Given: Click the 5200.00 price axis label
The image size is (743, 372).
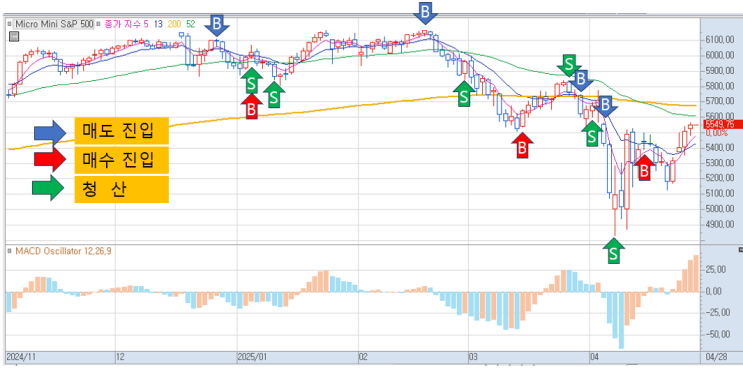Looking at the screenshot, I should pyautogui.click(x=720, y=178).
